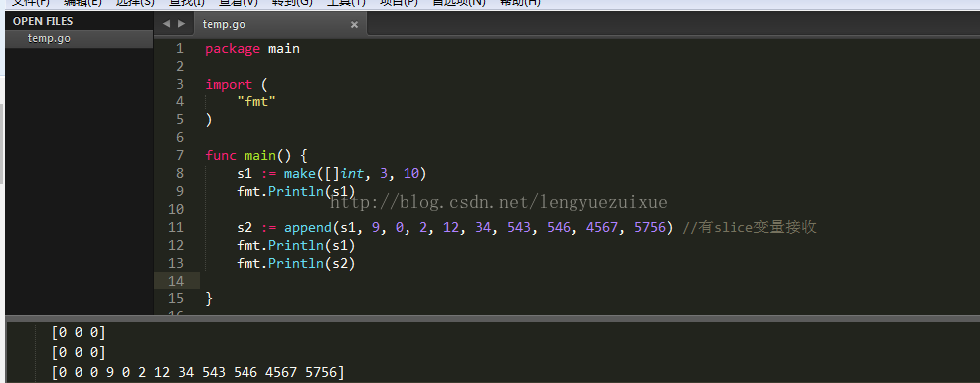
Task: Click the 'int' type on line 8
Action: pyautogui.click(x=352, y=173)
